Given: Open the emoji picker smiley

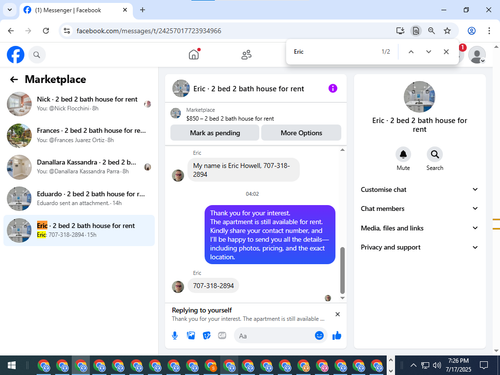Looking at the screenshot, I should click(x=319, y=335).
